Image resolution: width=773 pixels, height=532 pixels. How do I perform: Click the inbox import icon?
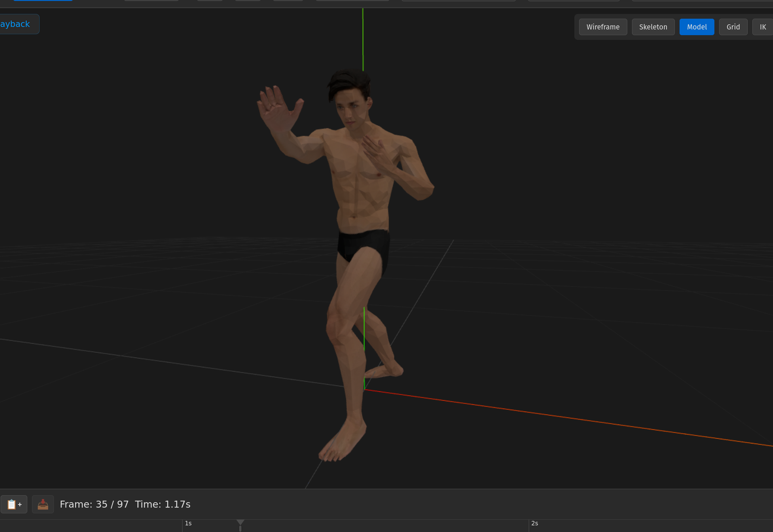coord(43,504)
